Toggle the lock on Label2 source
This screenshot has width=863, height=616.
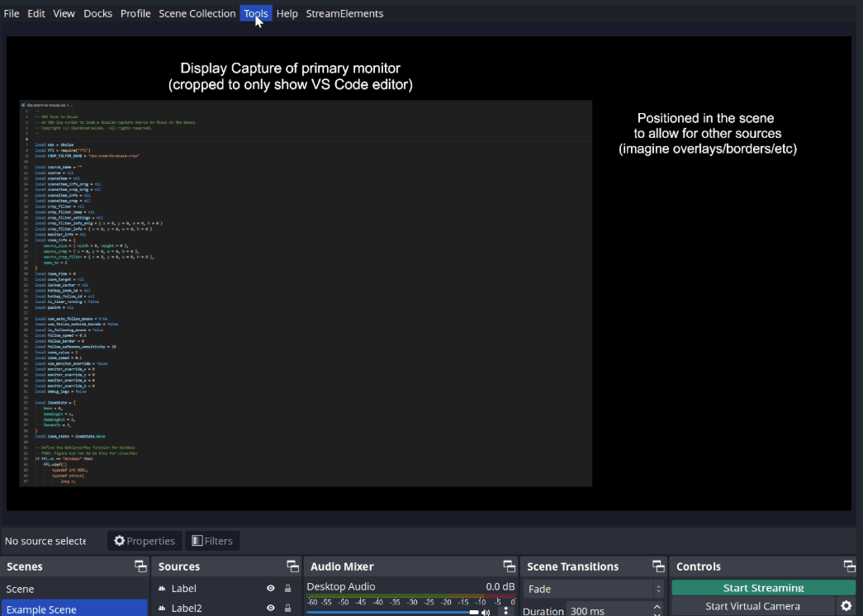click(x=287, y=609)
